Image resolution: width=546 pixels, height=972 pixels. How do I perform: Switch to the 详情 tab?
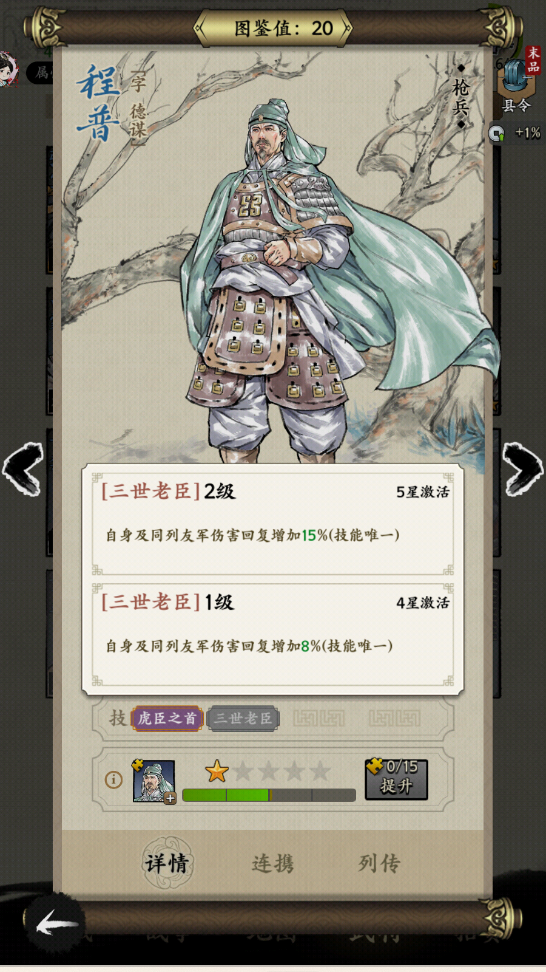[167, 864]
